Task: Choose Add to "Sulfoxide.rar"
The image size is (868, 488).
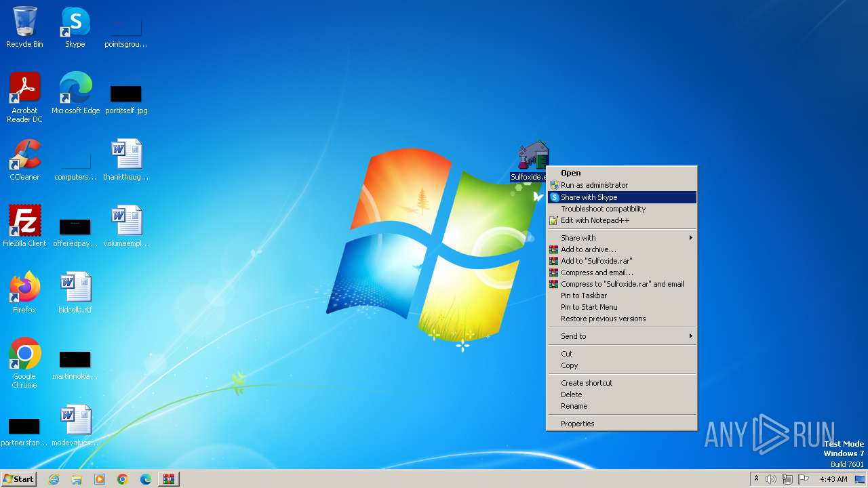Action: tap(622, 261)
